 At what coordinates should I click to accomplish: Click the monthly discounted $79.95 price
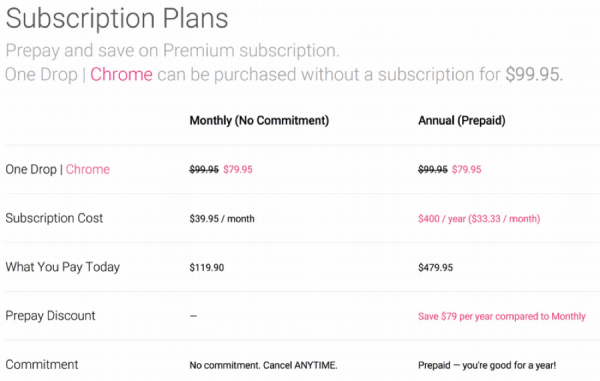(238, 169)
